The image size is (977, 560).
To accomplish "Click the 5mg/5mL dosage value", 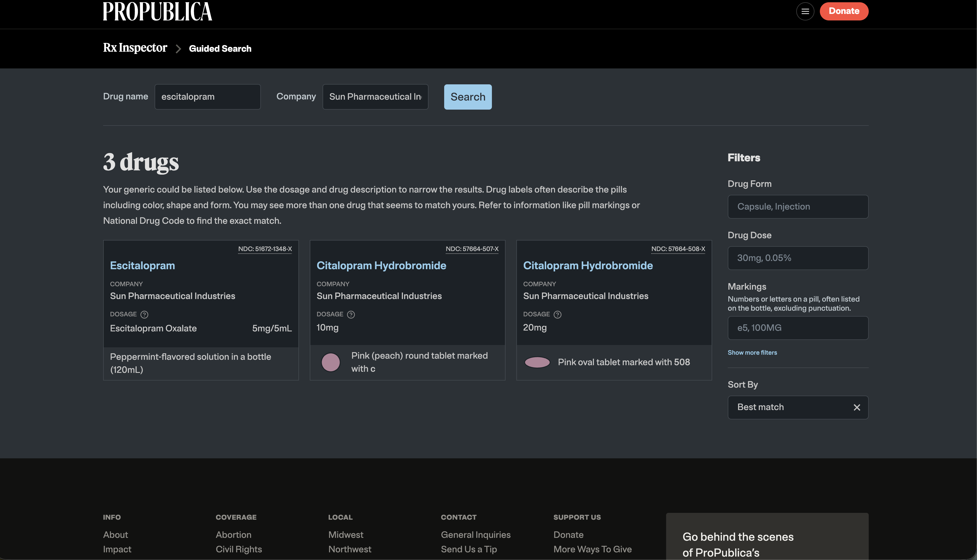I will 272,328.
